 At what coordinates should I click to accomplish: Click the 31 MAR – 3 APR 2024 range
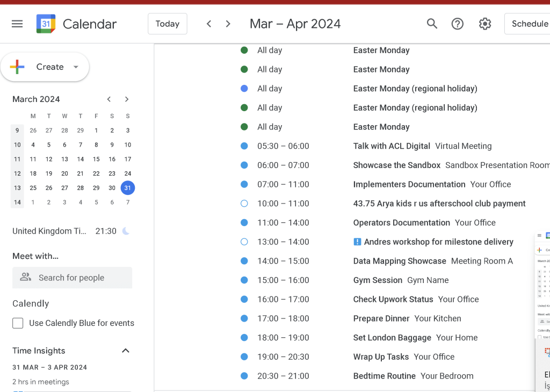pyautogui.click(x=49, y=367)
